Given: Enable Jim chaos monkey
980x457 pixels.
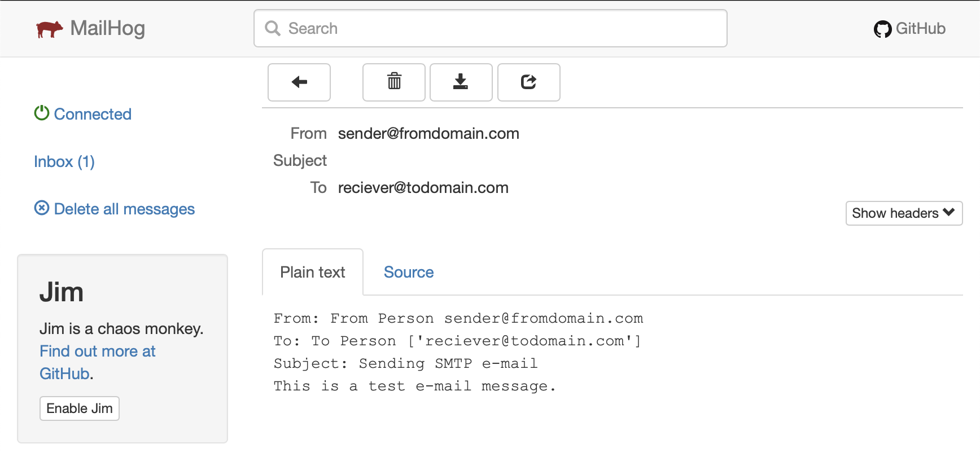Looking at the screenshot, I should pyautogui.click(x=80, y=408).
